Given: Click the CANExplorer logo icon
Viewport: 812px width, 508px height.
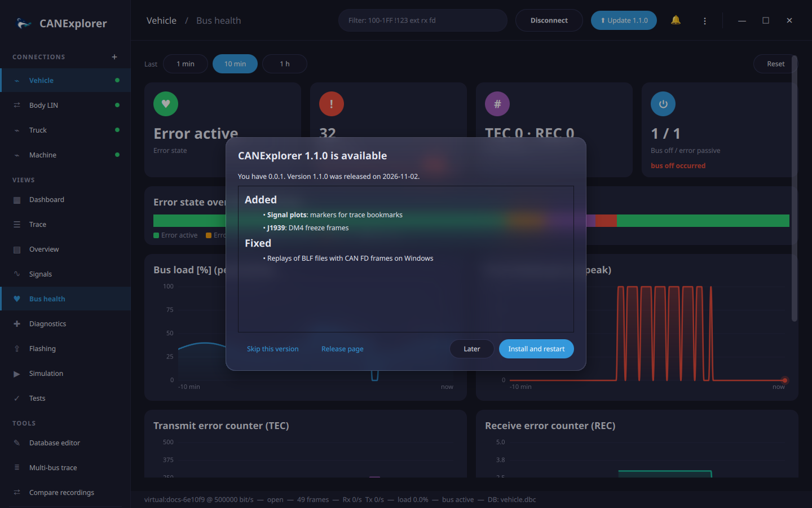Looking at the screenshot, I should (x=24, y=23).
